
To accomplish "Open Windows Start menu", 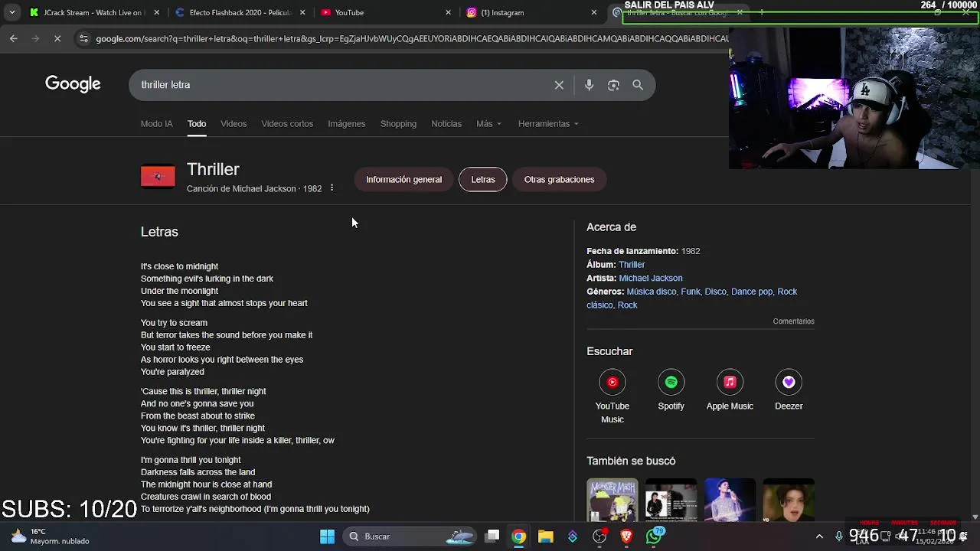I will 327,536.
